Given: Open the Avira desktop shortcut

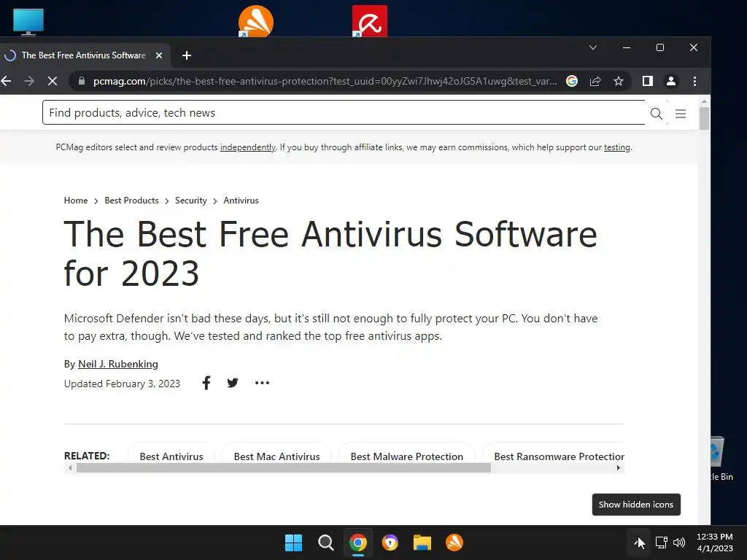Looking at the screenshot, I should [x=370, y=21].
